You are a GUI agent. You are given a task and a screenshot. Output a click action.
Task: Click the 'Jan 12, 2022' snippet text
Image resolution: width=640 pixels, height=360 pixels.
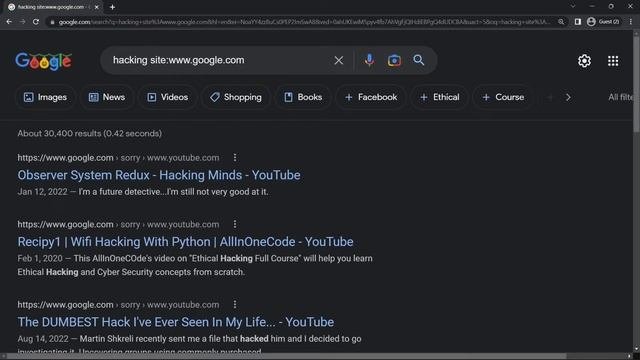(x=42, y=192)
